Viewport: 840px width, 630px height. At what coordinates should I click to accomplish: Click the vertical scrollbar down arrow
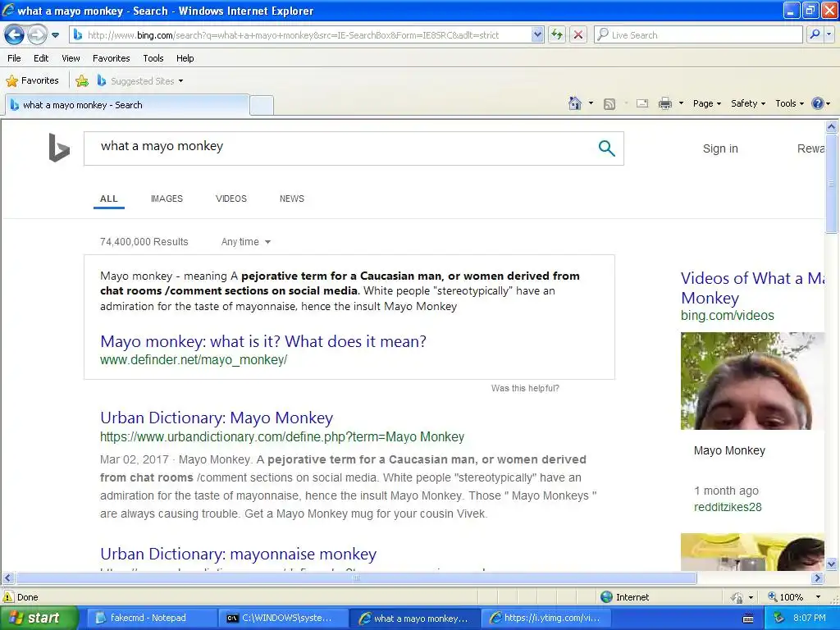coord(832,564)
